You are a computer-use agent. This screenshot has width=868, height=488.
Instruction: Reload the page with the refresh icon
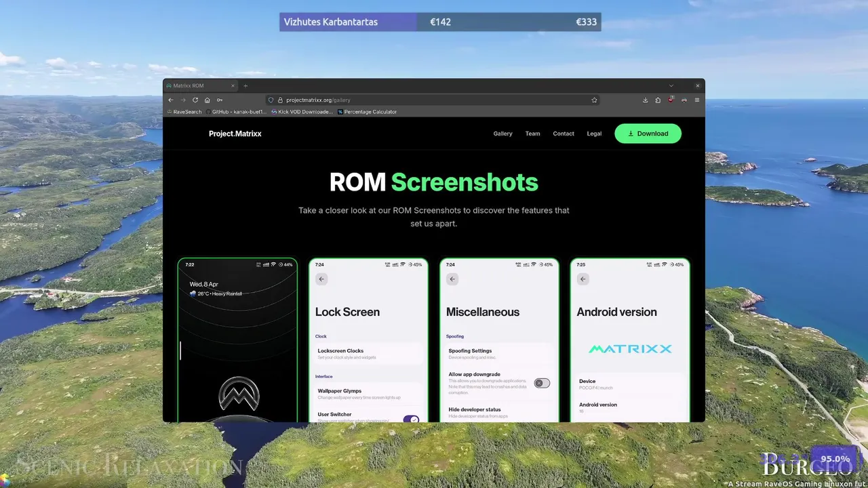tap(195, 100)
